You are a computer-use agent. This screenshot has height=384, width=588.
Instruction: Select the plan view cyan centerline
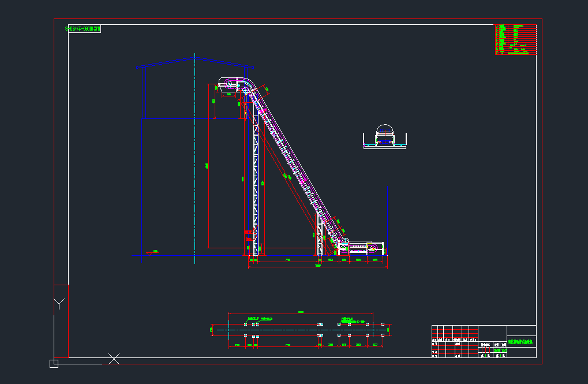(300, 330)
